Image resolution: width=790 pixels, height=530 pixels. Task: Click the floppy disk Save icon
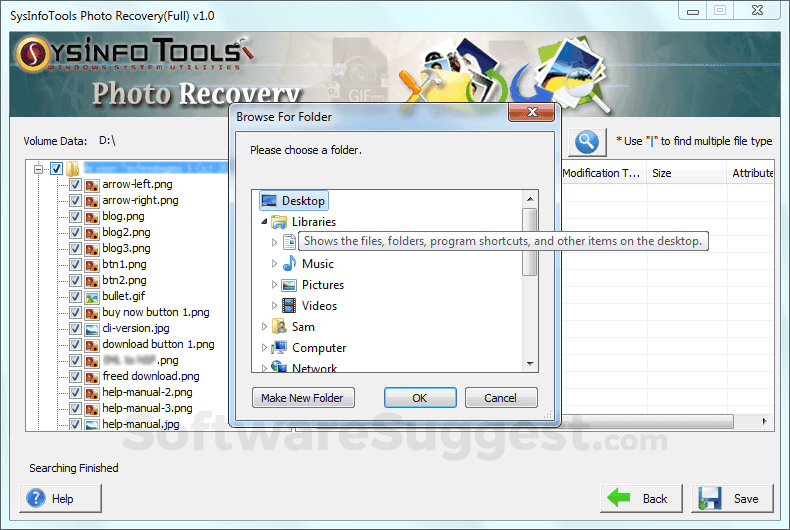(710, 498)
